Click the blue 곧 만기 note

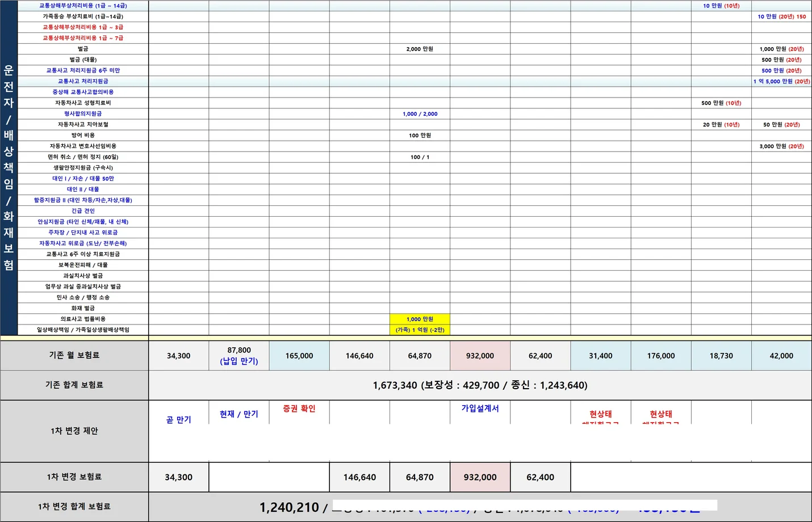pos(178,419)
